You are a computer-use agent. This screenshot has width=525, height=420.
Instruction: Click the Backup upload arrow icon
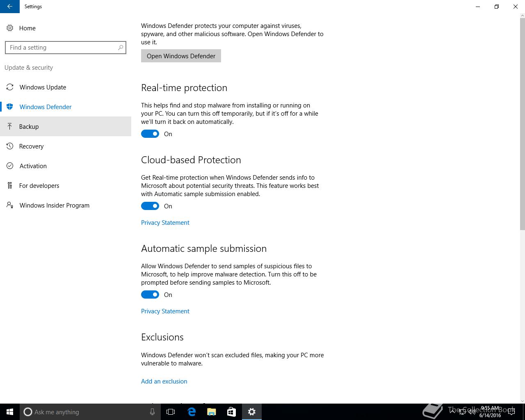click(x=10, y=126)
